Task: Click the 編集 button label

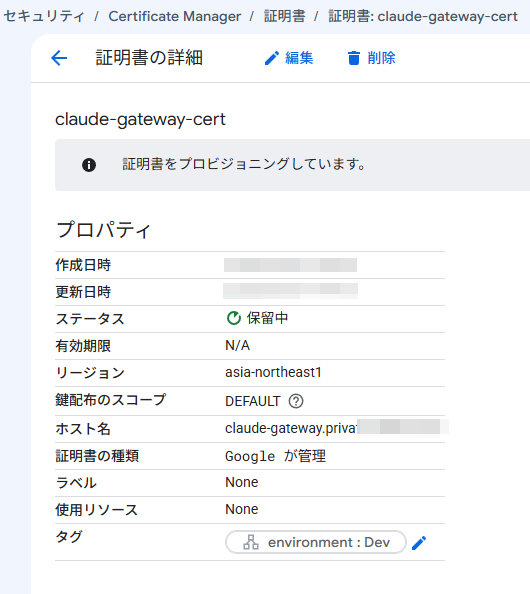Action: coord(299,58)
